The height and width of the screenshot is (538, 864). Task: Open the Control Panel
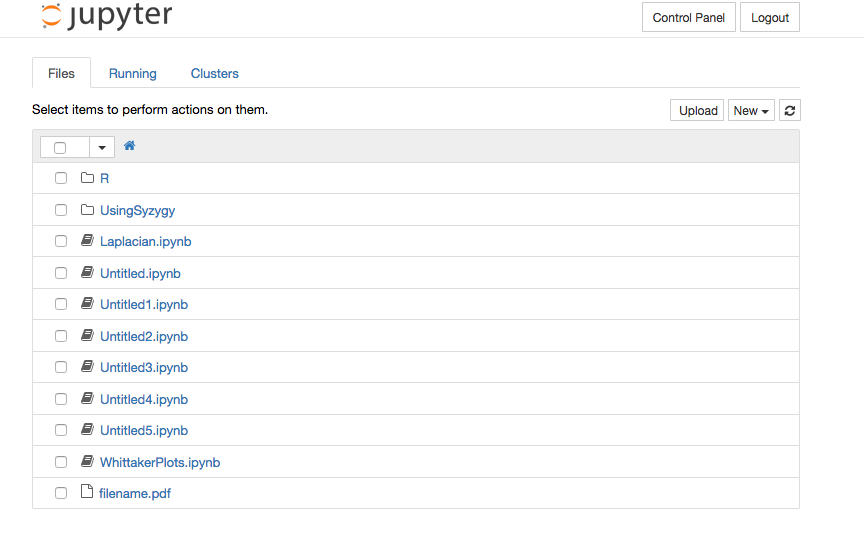click(688, 18)
